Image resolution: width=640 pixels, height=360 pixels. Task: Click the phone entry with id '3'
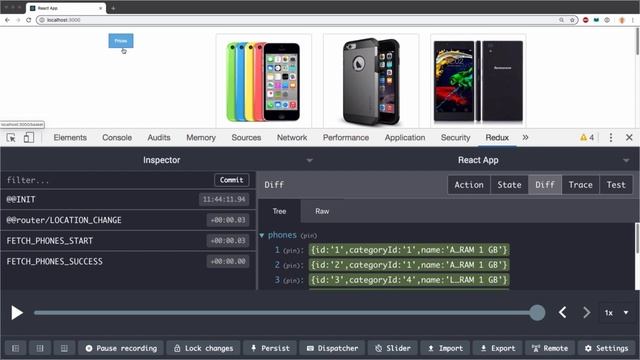409,280
